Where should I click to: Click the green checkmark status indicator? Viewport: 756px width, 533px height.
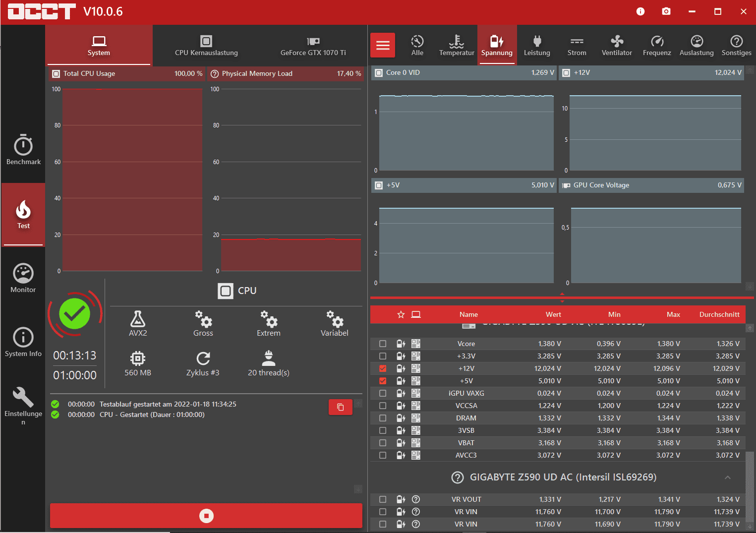[x=74, y=313]
